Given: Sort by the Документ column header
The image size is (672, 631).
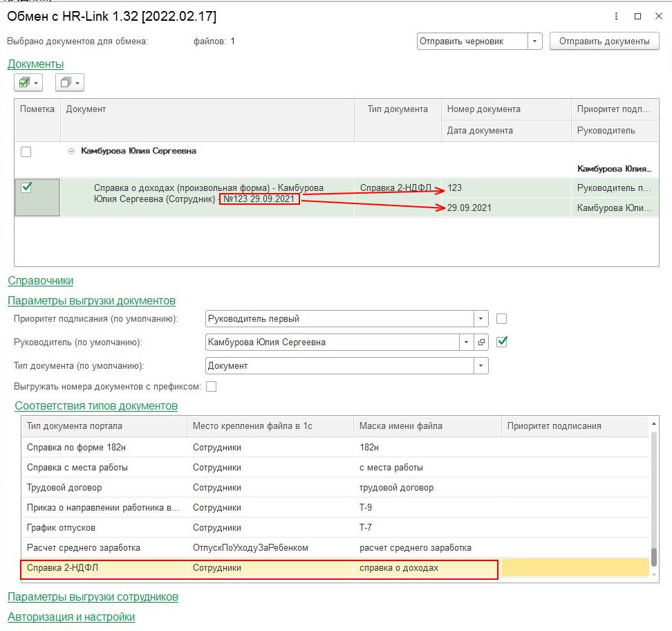Looking at the screenshot, I should pos(207,120).
